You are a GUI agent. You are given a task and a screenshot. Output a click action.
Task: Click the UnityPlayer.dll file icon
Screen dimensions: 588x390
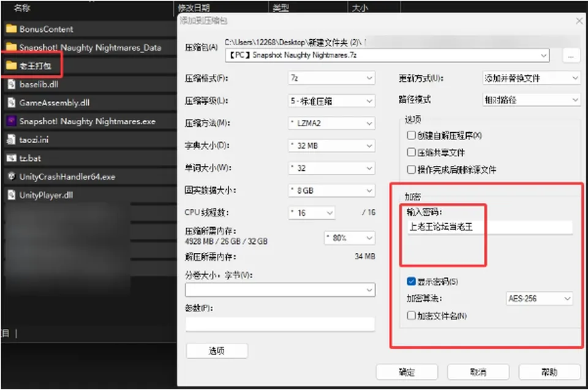(11, 195)
